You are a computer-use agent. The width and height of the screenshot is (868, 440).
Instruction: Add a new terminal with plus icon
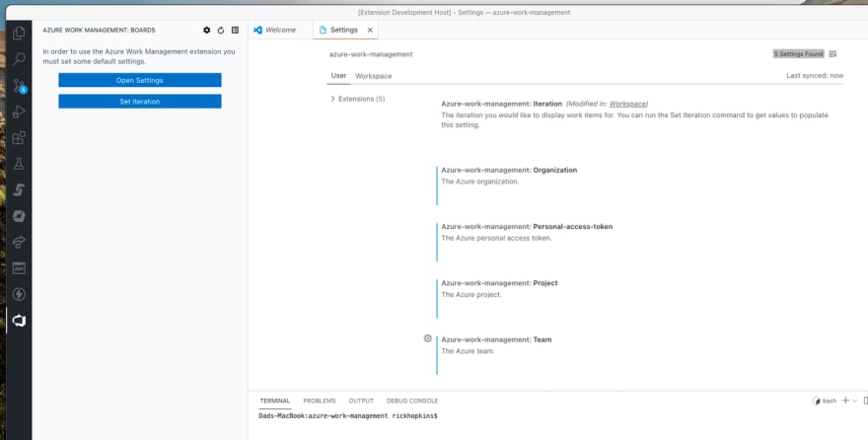[x=845, y=401]
